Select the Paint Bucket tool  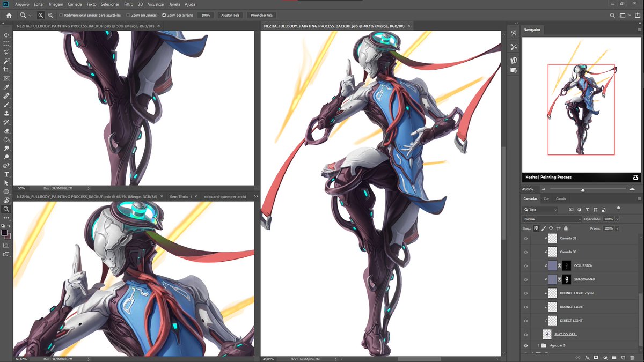click(x=6, y=139)
